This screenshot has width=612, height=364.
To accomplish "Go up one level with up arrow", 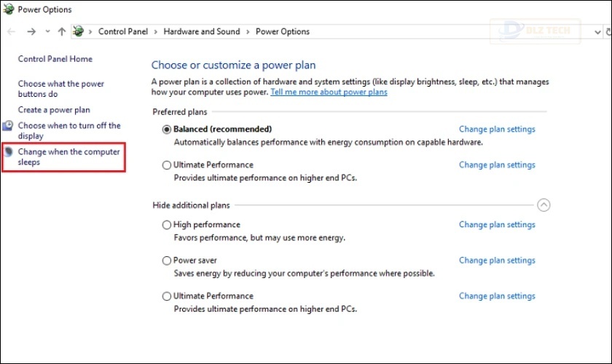I will pos(61,32).
